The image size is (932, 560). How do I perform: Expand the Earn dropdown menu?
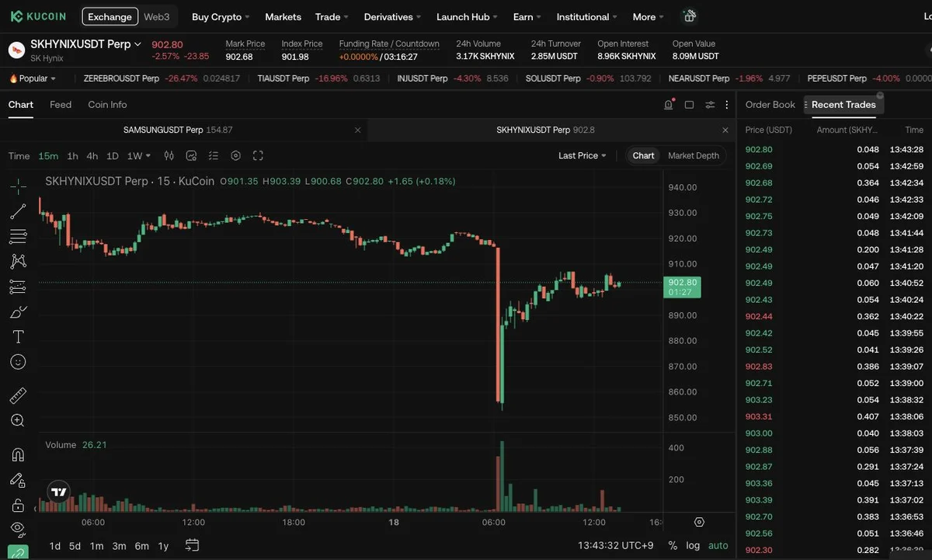pos(528,16)
